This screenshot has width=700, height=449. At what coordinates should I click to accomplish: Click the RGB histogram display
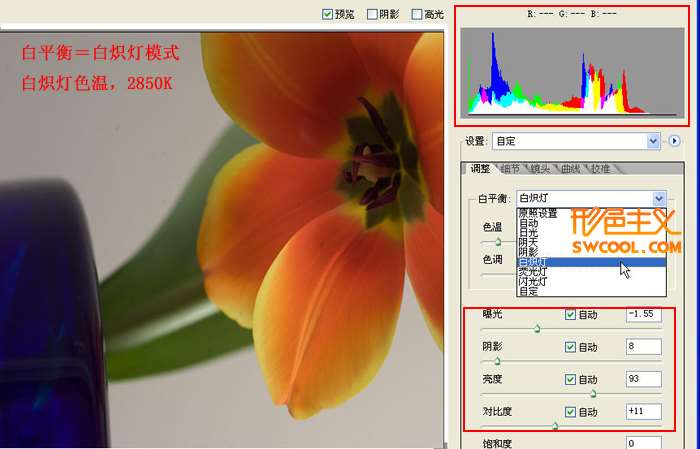coord(572,72)
